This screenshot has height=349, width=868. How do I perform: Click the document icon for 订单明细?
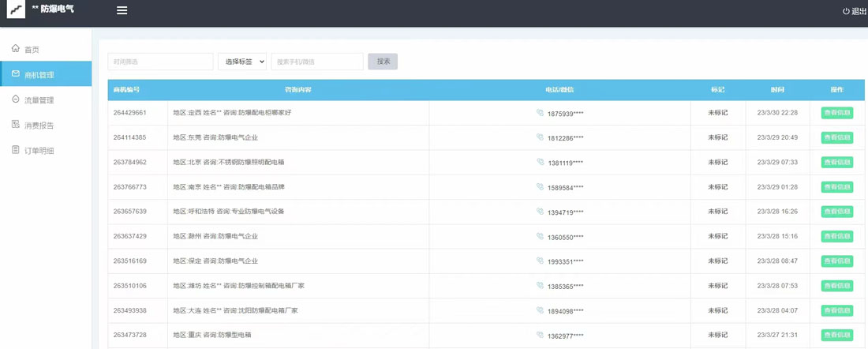pyautogui.click(x=16, y=150)
